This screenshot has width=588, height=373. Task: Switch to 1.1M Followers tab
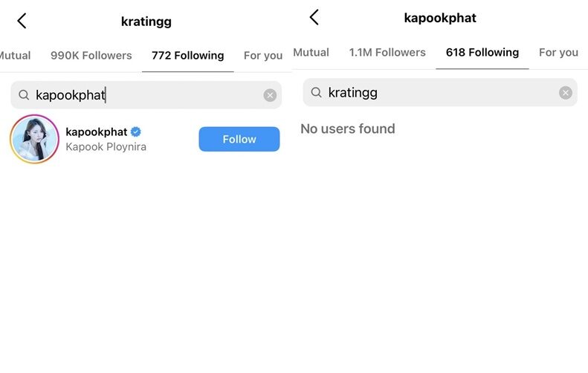pyautogui.click(x=387, y=52)
